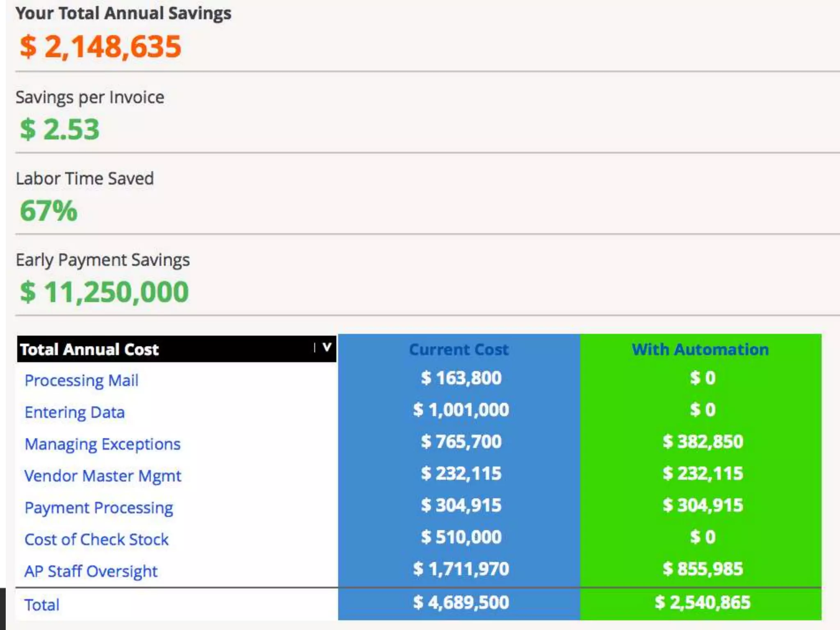Click the $1,001,000 Entering Data current cost
Screen dimensions: 840x630
tap(461, 410)
